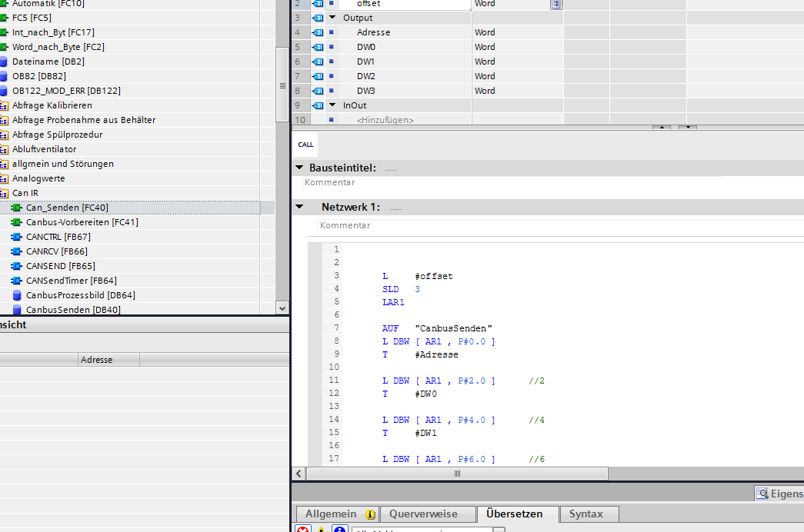804x532 pixels.
Task: Click the CanbusSenden [DB40] database icon
Action: 17,310
